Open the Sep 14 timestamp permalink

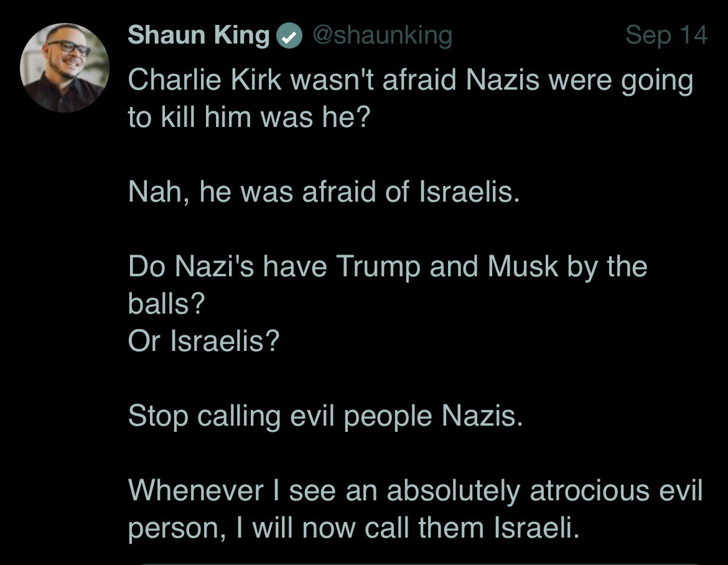coord(666,35)
